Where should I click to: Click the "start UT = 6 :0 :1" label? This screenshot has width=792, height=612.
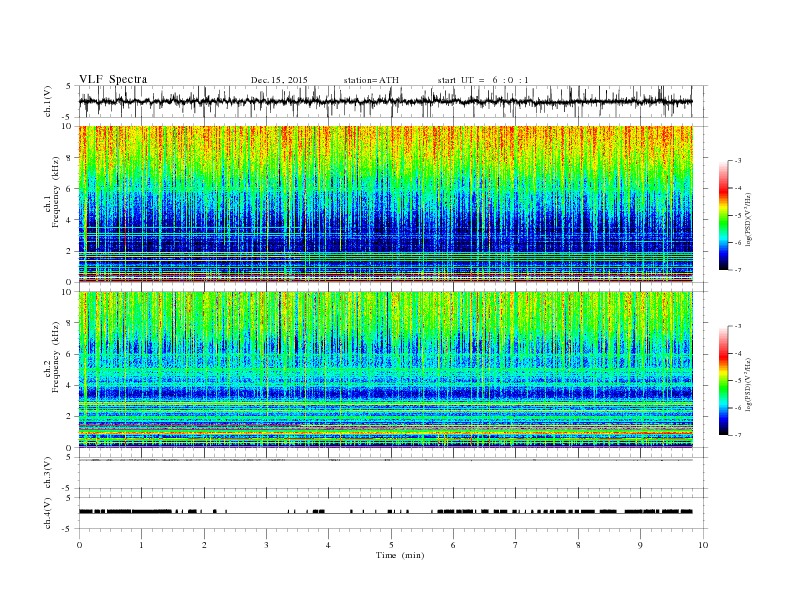click(483, 80)
